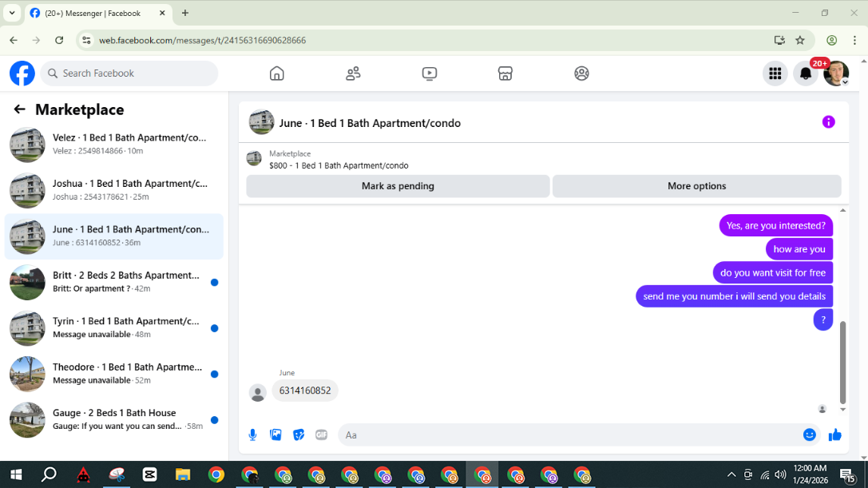Click Search Facebook field
The height and width of the screenshot is (488, 868).
click(129, 73)
